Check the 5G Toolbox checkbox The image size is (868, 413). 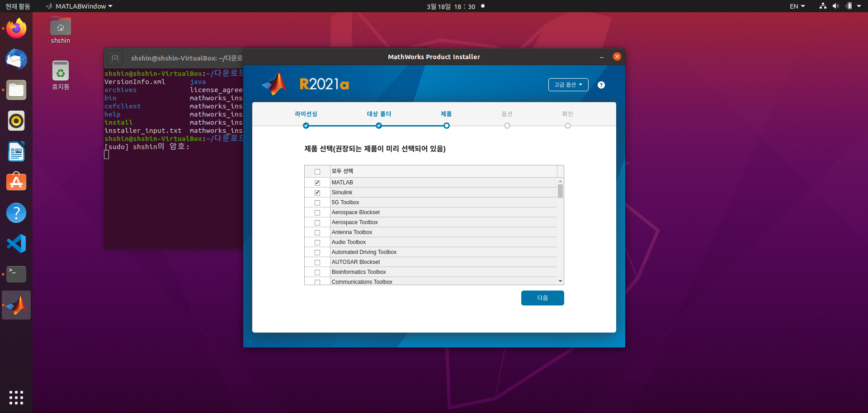317,203
